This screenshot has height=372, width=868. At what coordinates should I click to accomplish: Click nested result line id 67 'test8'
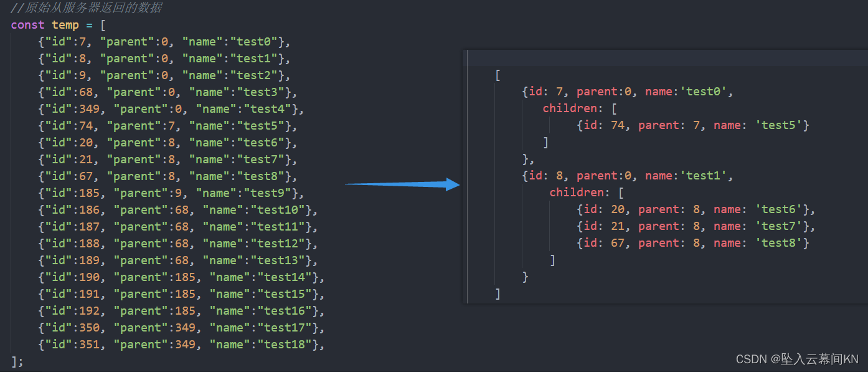click(x=693, y=243)
